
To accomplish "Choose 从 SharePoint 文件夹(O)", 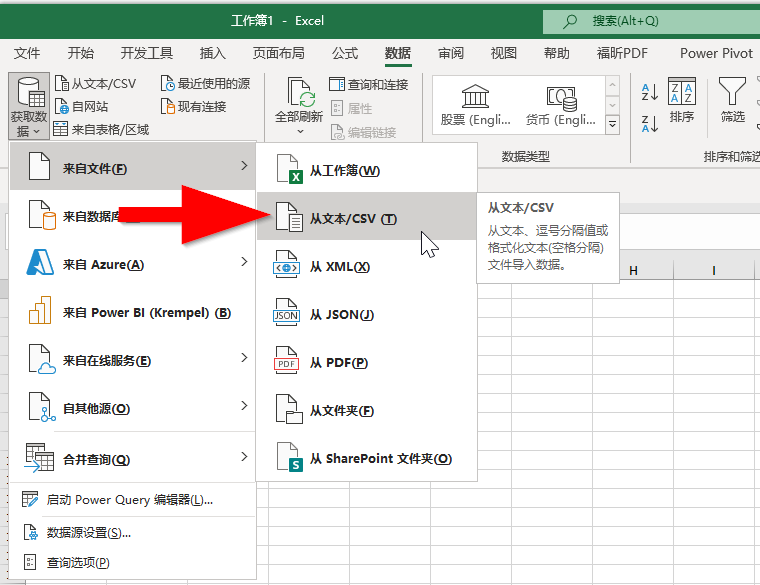I will tap(366, 458).
